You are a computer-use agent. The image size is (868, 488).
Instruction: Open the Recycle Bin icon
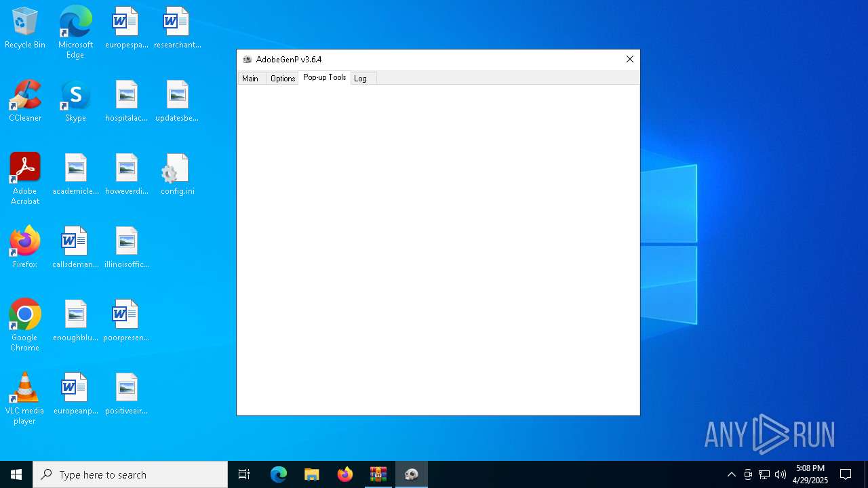pos(25,28)
